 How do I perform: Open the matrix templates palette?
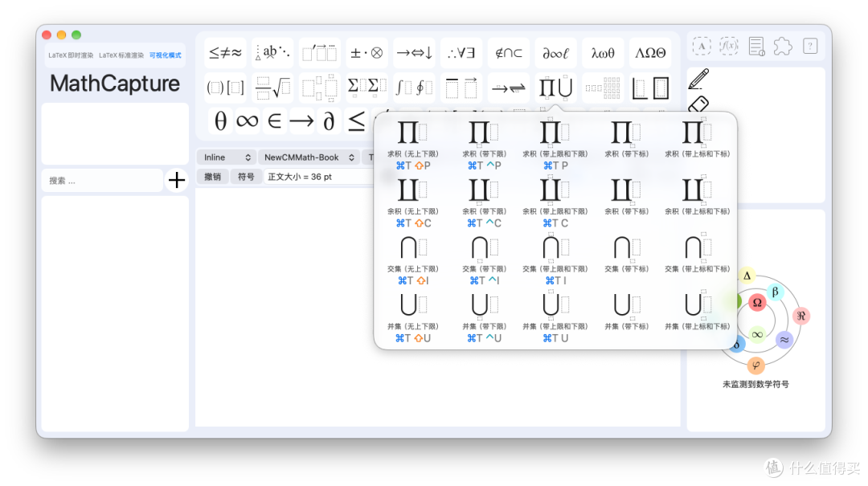(x=603, y=88)
